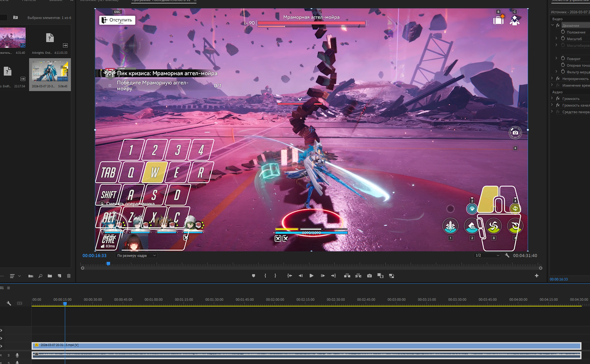Viewport: 590px width, 364px height.
Task: Expand the Изменение времени effect
Action: point(552,85)
